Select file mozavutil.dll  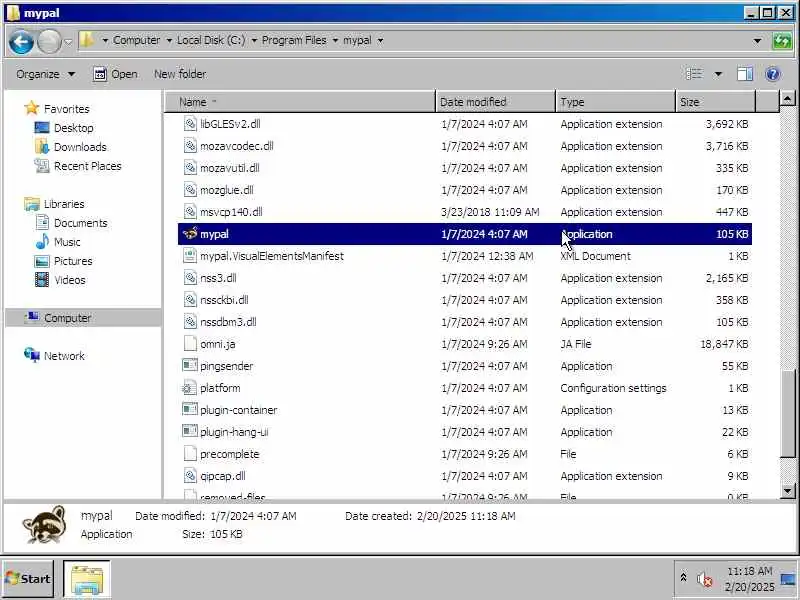pyautogui.click(x=230, y=168)
